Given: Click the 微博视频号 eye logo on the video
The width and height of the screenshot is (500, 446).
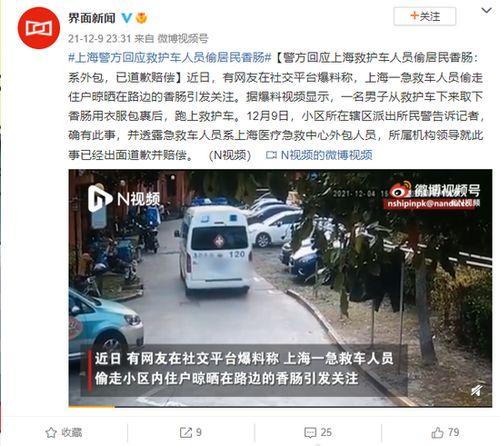Looking at the screenshot, I should click(x=400, y=190).
